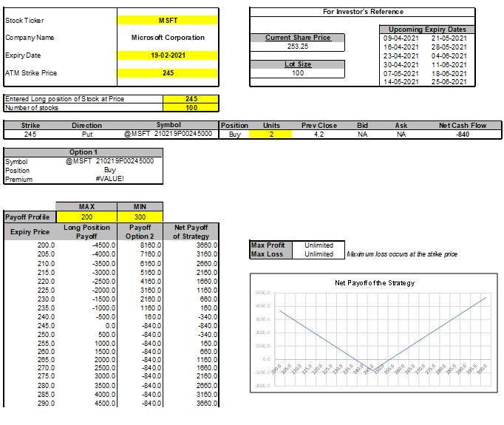The image size is (504, 425).
Task: Select the Prev Close value 4.2
Action: pos(319,135)
